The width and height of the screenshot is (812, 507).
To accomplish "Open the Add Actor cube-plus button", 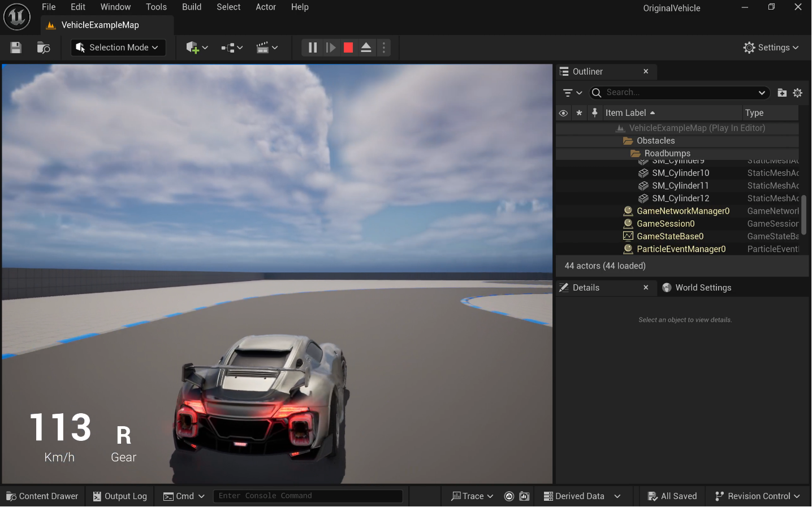I will (197, 47).
